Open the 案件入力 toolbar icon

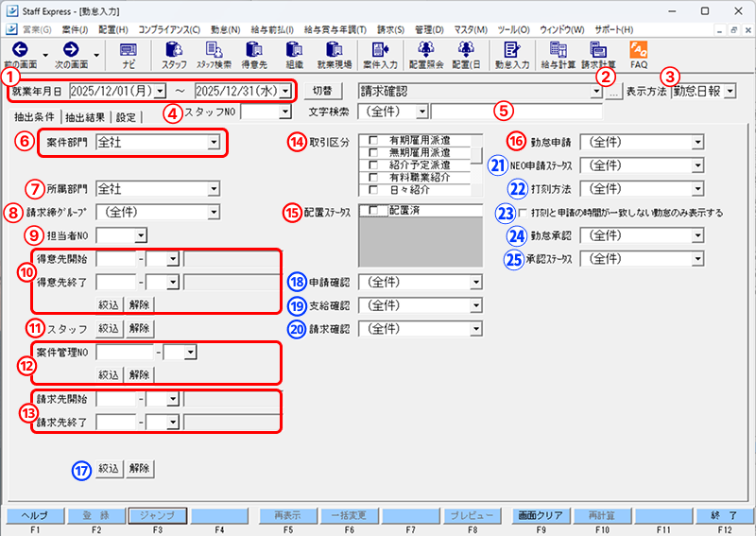click(380, 55)
